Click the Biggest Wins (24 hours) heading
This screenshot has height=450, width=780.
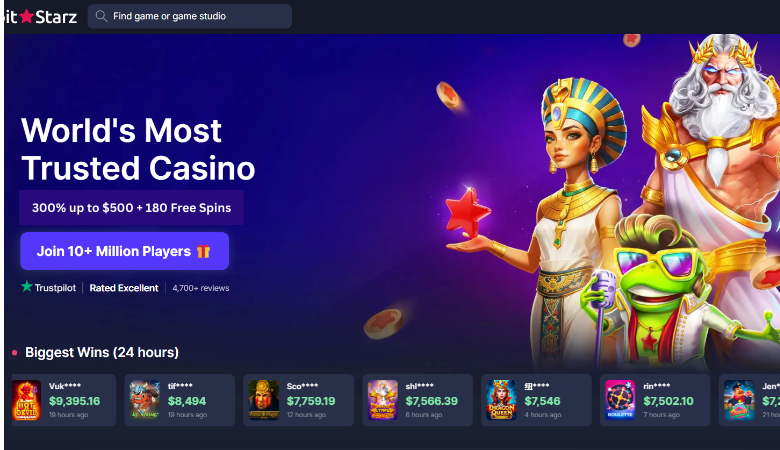101,352
